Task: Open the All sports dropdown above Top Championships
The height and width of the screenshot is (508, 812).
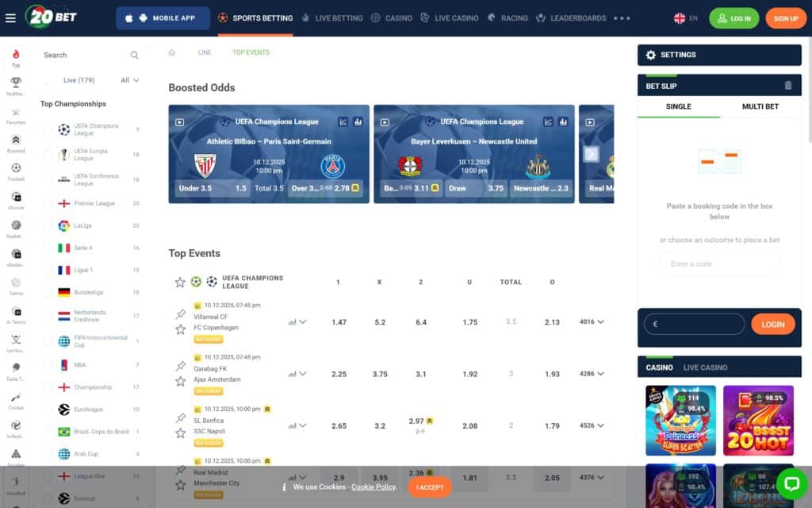Action: pos(128,81)
